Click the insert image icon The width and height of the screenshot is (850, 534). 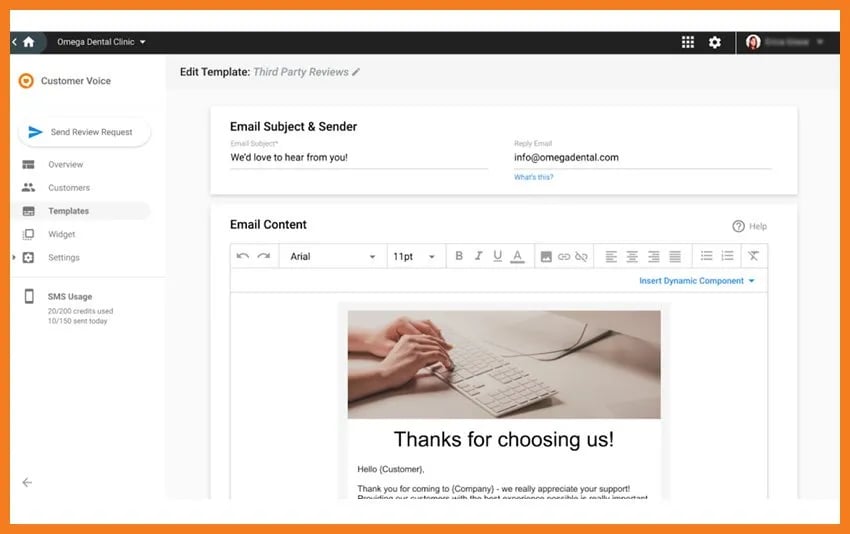point(546,257)
